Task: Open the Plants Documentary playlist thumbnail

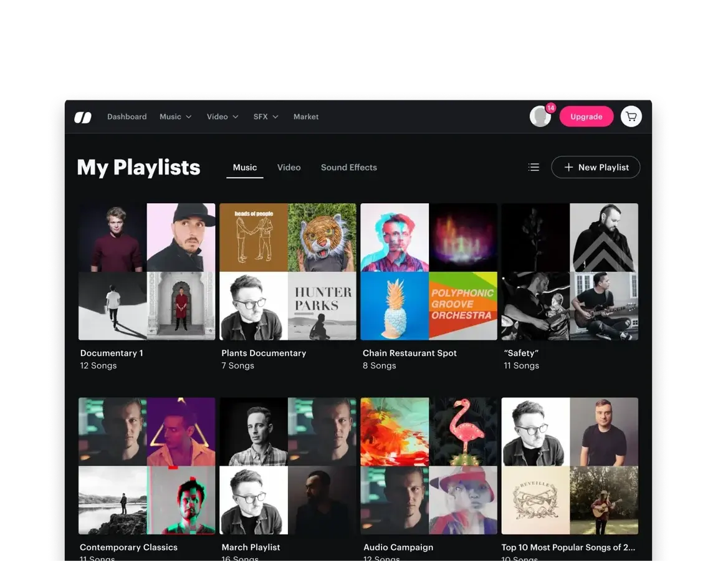Action: pos(288,272)
